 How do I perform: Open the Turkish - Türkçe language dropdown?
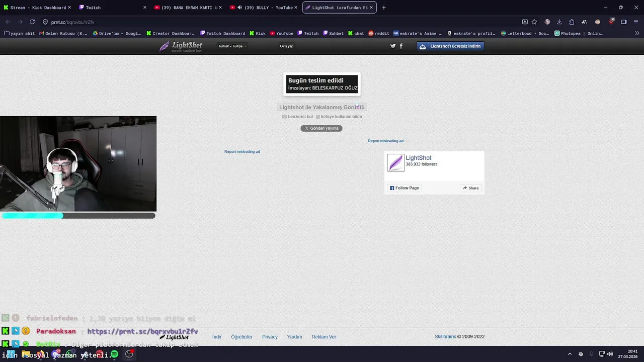232,46
